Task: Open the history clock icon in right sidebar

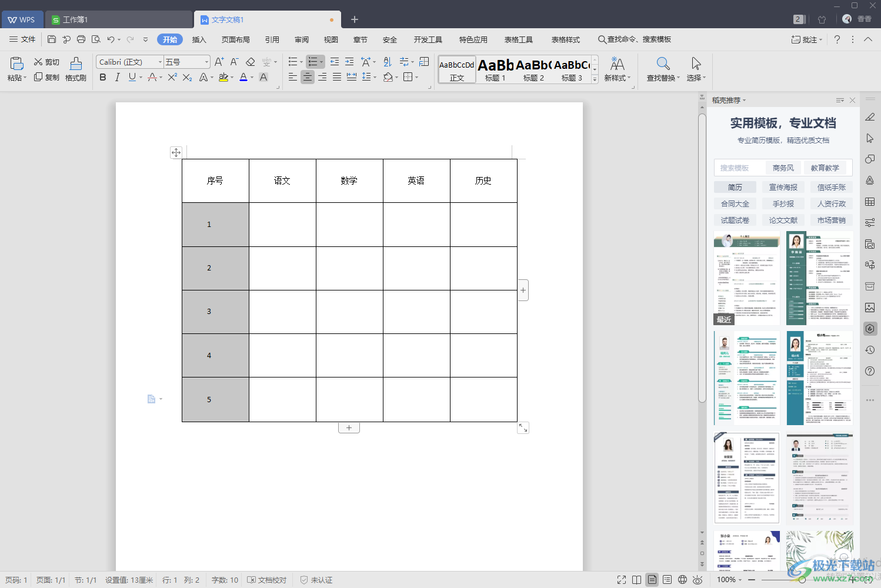Action: click(x=870, y=350)
